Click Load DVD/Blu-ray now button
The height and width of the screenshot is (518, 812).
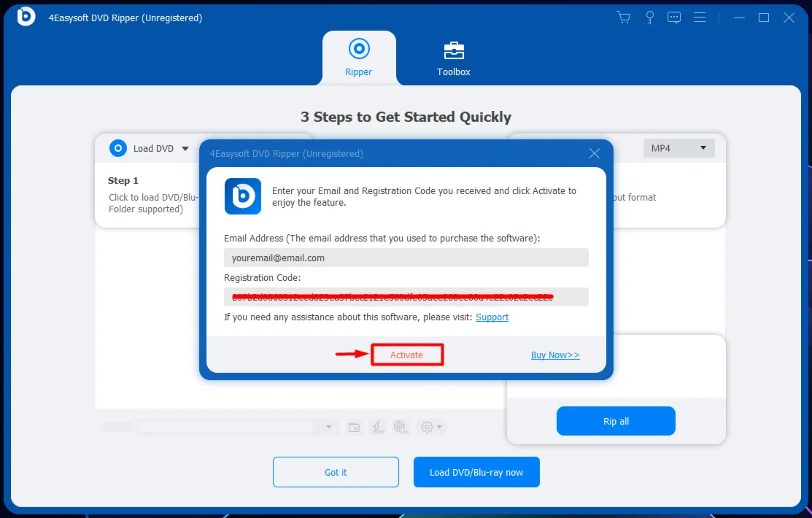click(x=476, y=472)
